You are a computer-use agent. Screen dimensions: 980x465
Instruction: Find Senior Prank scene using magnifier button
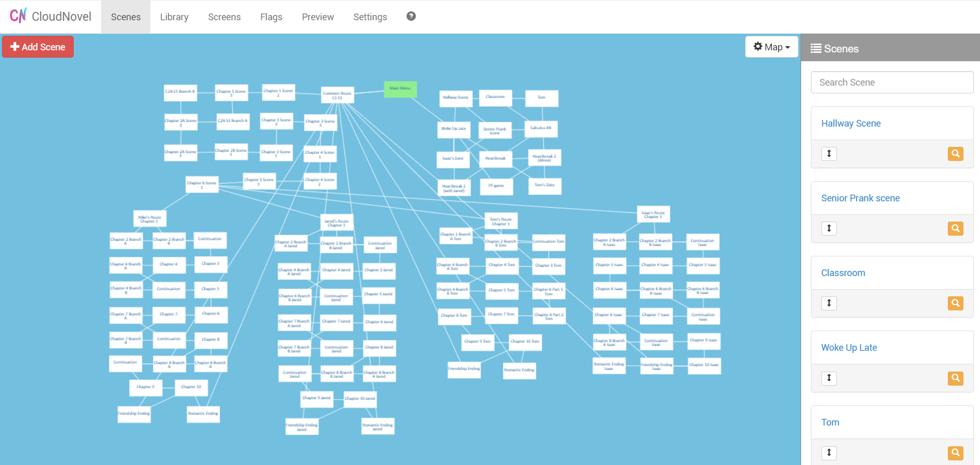pos(956,228)
